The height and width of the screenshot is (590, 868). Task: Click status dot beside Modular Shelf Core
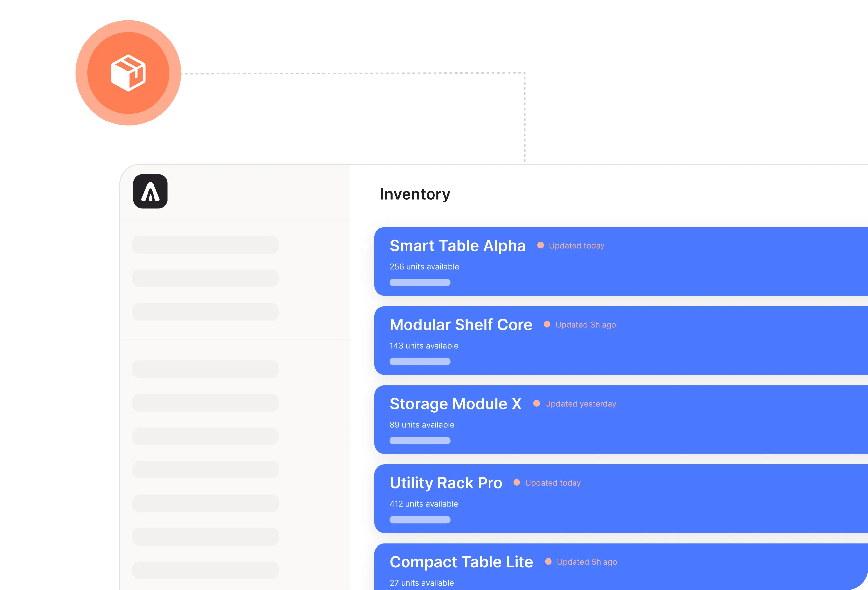[x=547, y=325]
